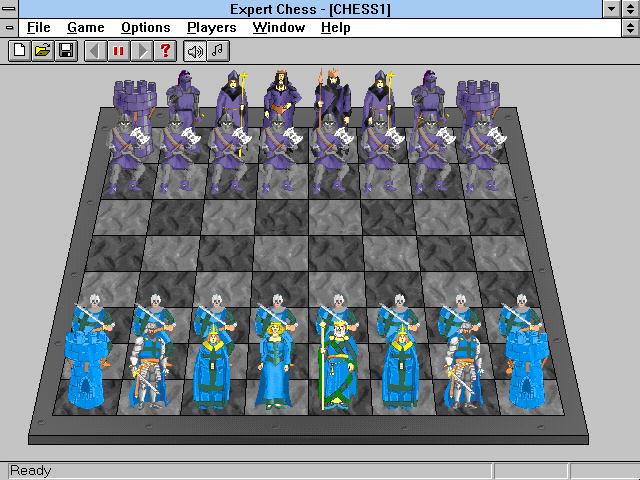This screenshot has height=480, width=640.
Task: Select the blue pawn in front of the left rook
Action: 93,312
